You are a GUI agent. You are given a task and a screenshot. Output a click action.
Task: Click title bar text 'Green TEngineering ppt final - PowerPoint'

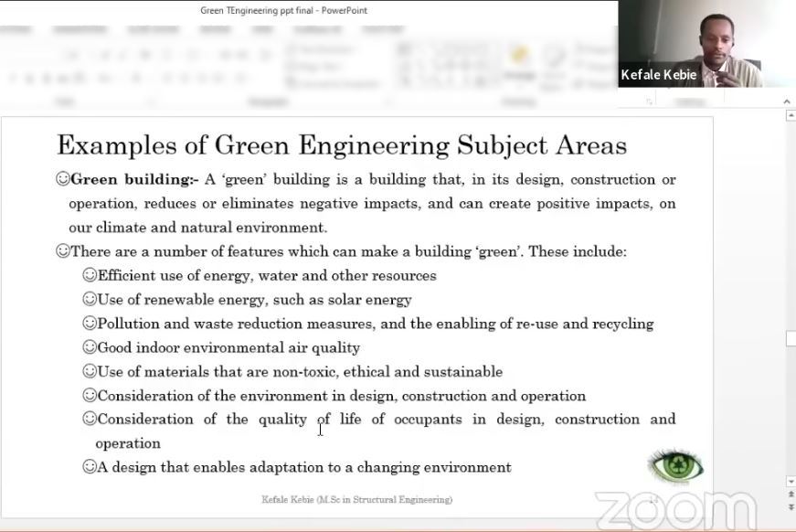click(284, 10)
